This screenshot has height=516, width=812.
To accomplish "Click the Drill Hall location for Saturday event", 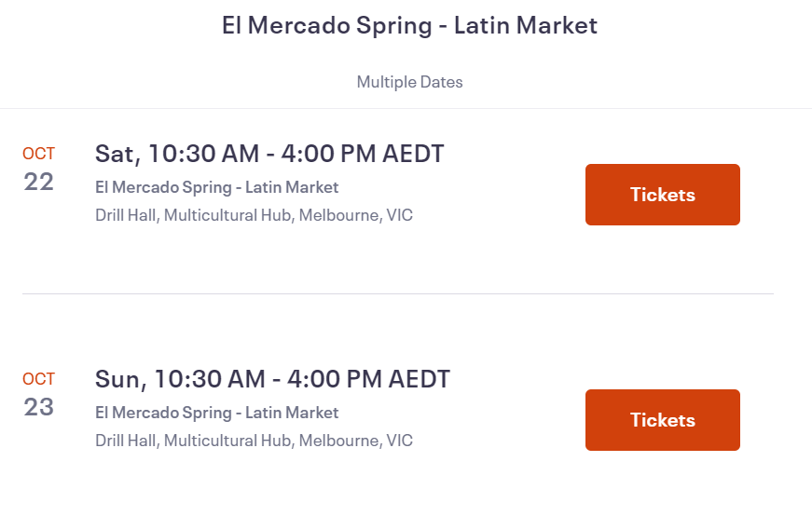I will pyautogui.click(x=254, y=215).
